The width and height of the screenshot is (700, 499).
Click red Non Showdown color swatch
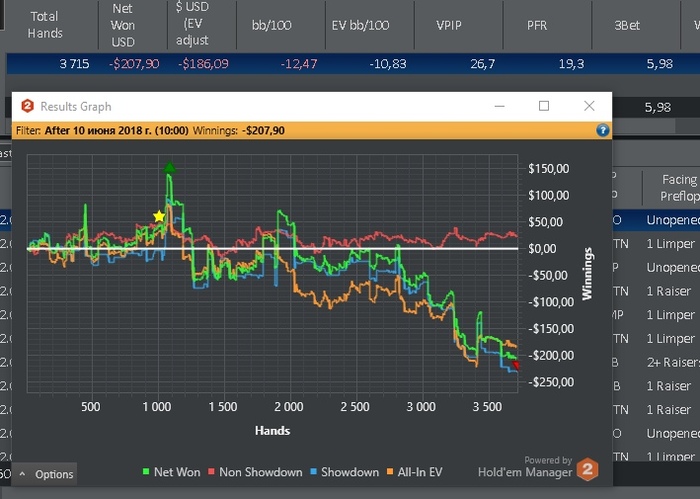212,471
